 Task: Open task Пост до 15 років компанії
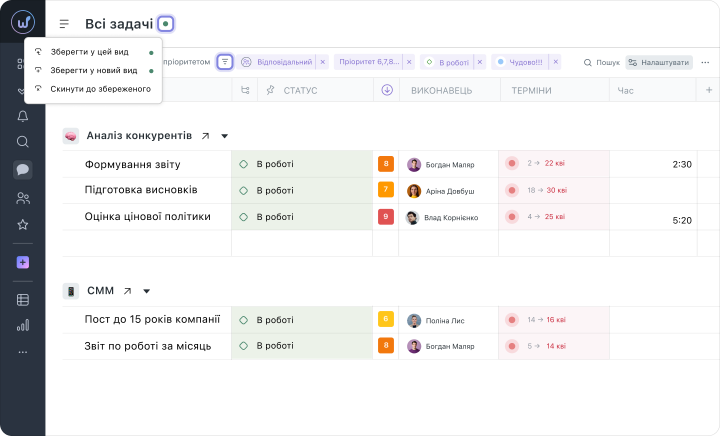[152, 319]
